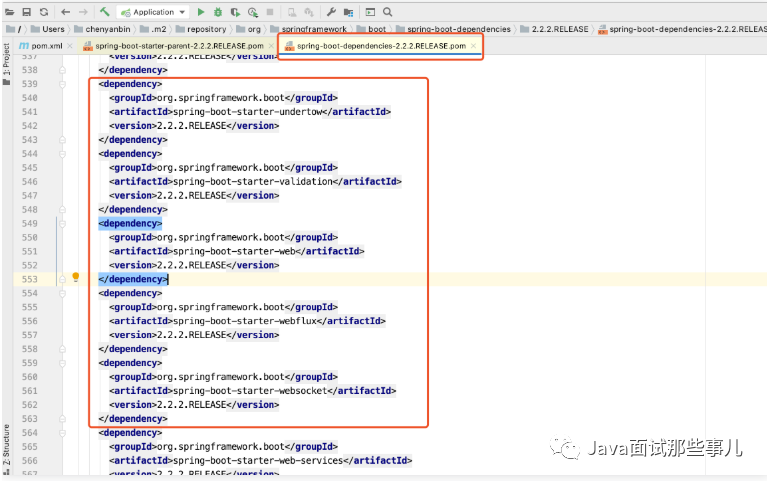Start debugging with the green bug icon

(218, 12)
